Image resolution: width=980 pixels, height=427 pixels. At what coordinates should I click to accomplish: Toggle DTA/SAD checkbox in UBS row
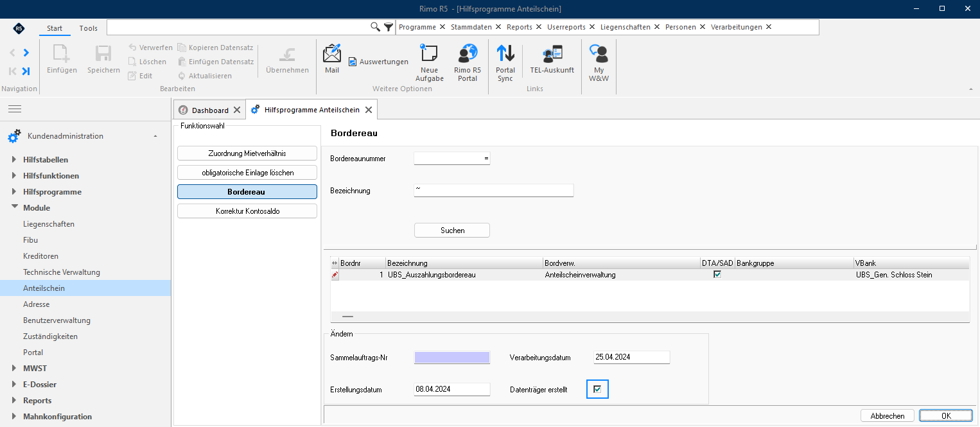[717, 275]
